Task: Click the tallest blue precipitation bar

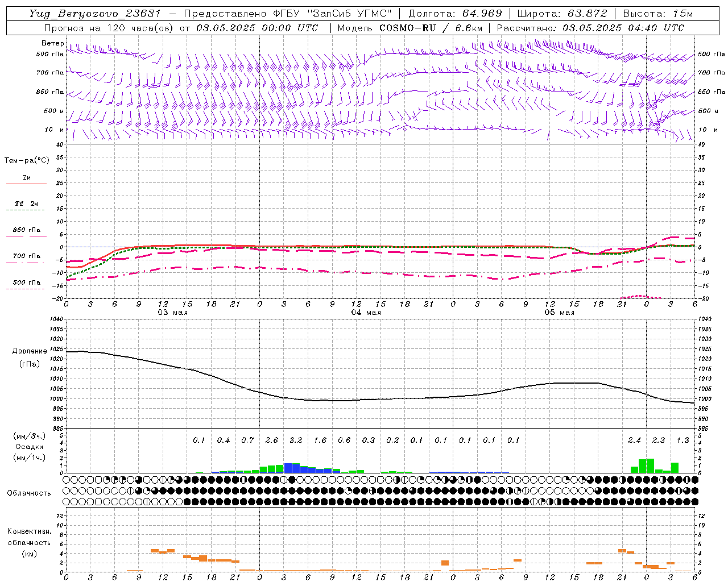Action: point(288,468)
